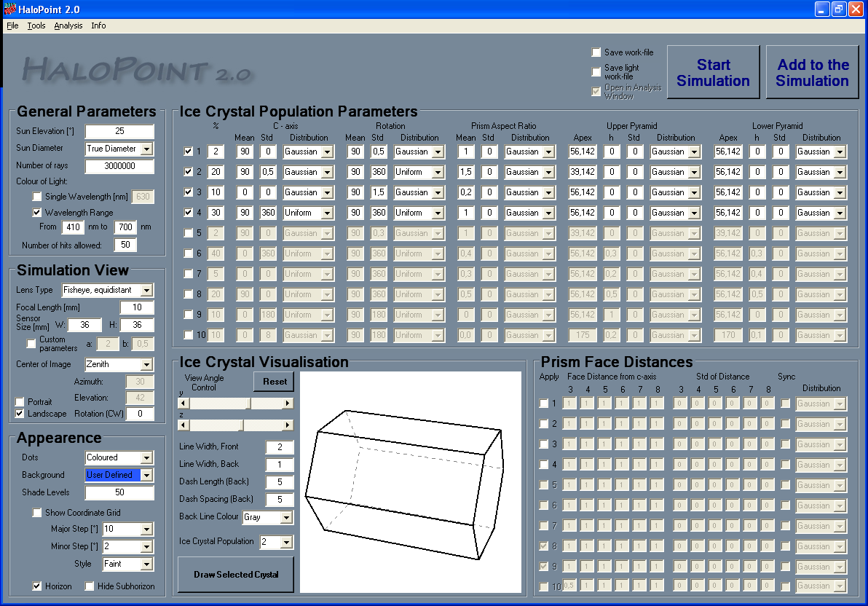
Task: Click the ice crystal preview canvas
Action: pos(411,482)
